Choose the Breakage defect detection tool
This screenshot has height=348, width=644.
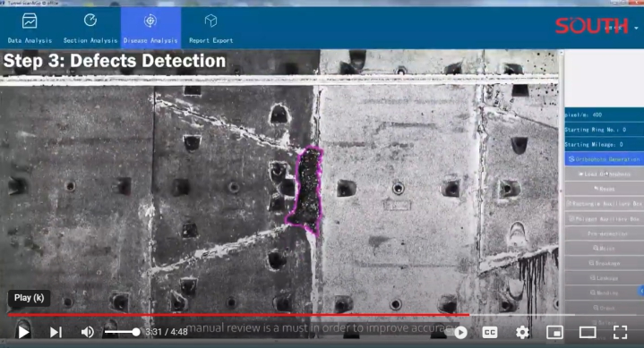(x=604, y=263)
